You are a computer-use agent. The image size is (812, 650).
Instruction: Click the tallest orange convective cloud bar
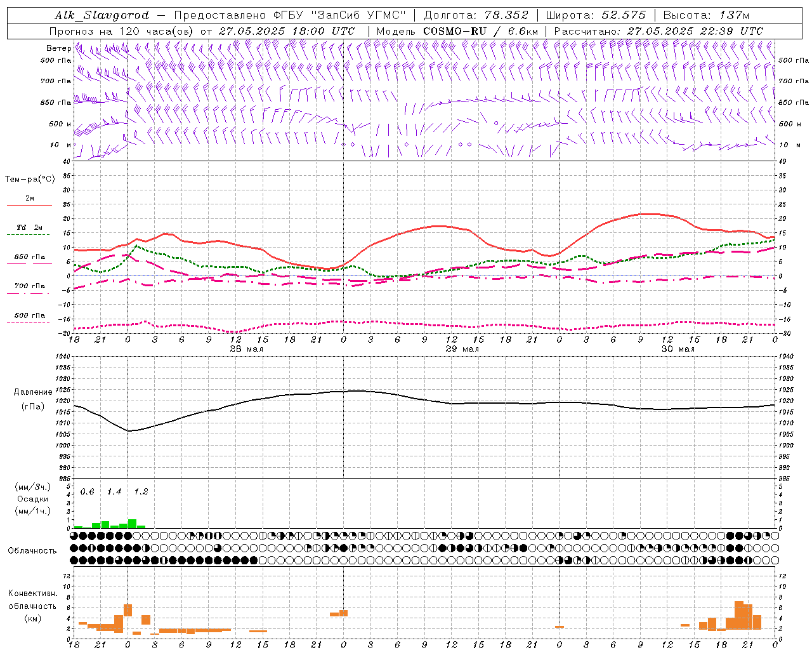(739, 615)
